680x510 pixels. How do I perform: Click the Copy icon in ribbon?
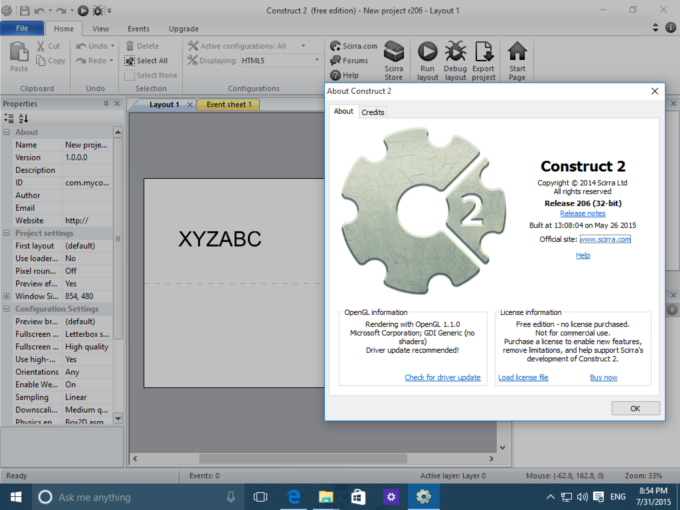tap(41, 61)
